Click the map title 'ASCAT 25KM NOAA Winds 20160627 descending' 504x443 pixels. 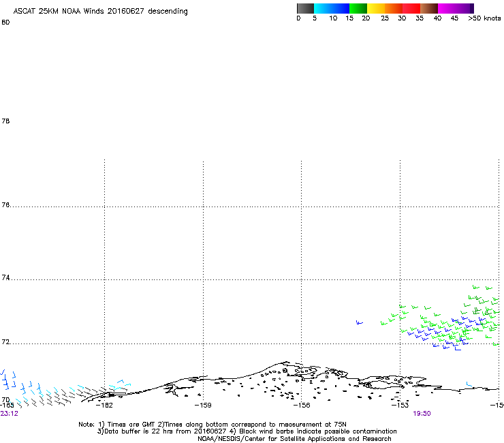(100, 12)
